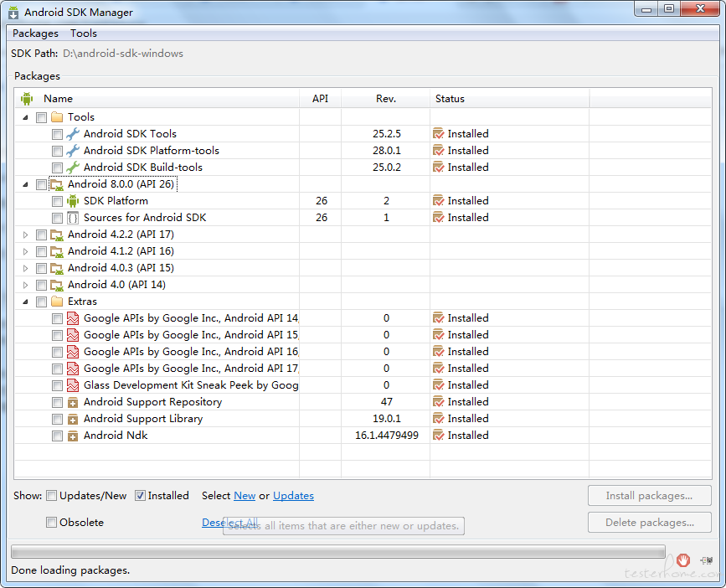726x588 pixels.
Task: Check the SDK Platform API 26 checkbox
Action: tap(57, 201)
